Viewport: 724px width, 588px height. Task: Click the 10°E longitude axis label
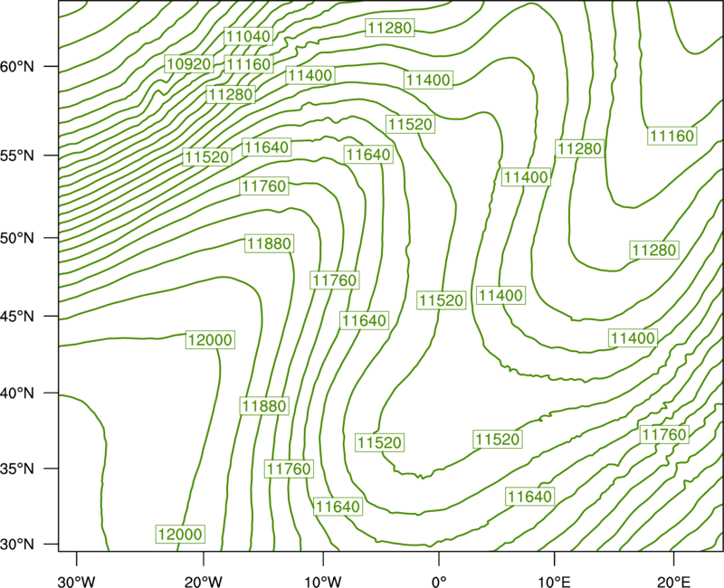(x=554, y=582)
